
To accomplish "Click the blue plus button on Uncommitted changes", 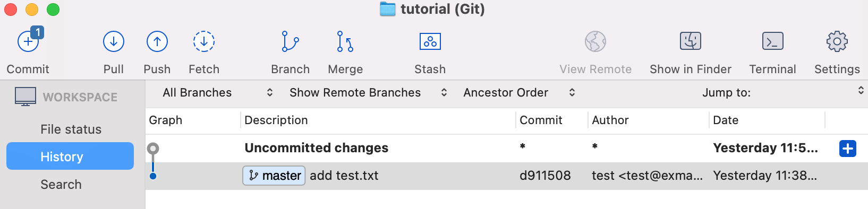I will click(848, 149).
